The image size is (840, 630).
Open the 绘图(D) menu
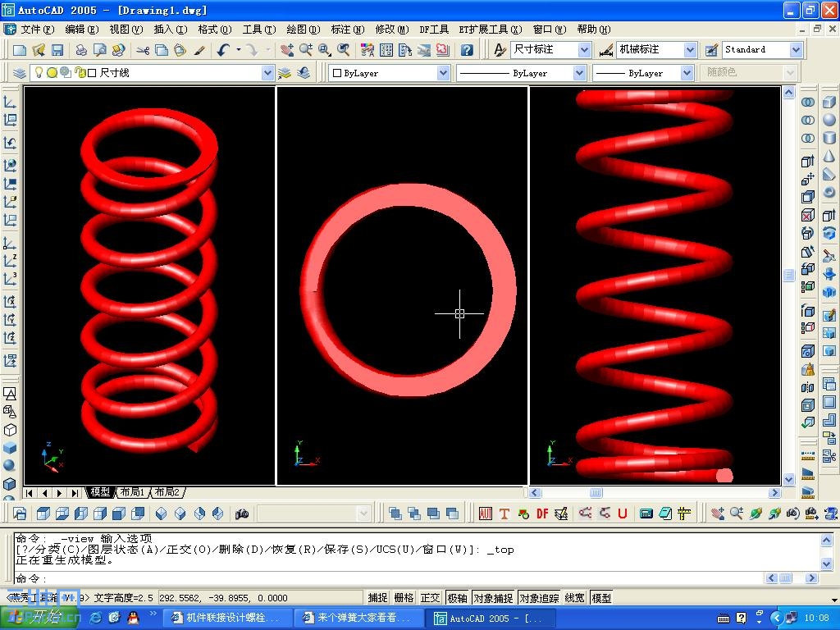click(304, 30)
